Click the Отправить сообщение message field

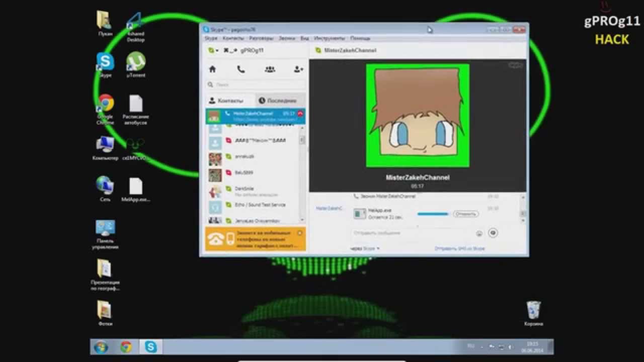412,233
